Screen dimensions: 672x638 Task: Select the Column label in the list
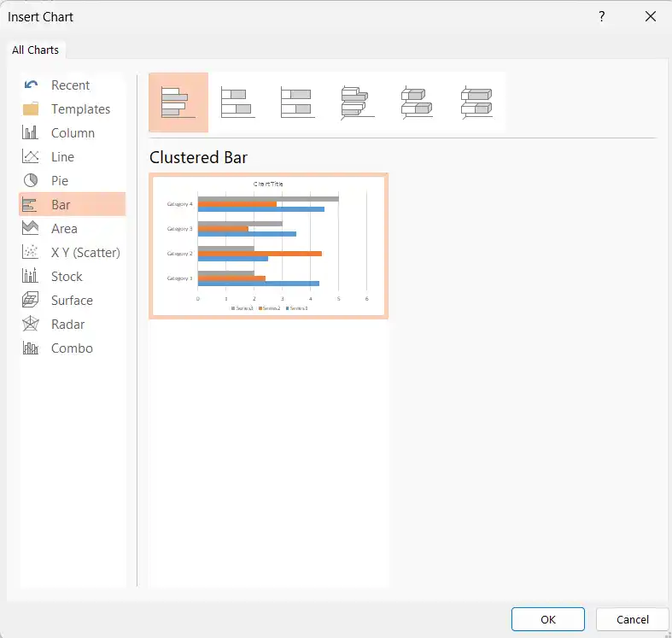click(x=73, y=133)
